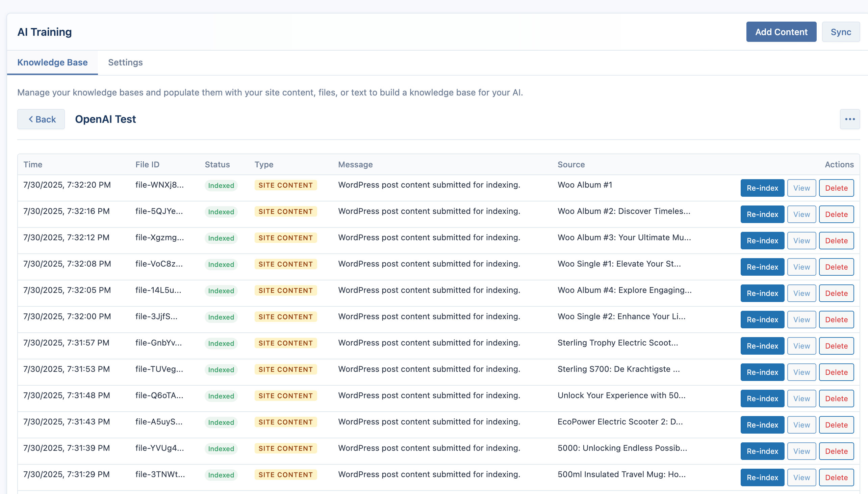Click the Sync button
Viewport: 868px width, 494px height.
[x=841, y=32]
